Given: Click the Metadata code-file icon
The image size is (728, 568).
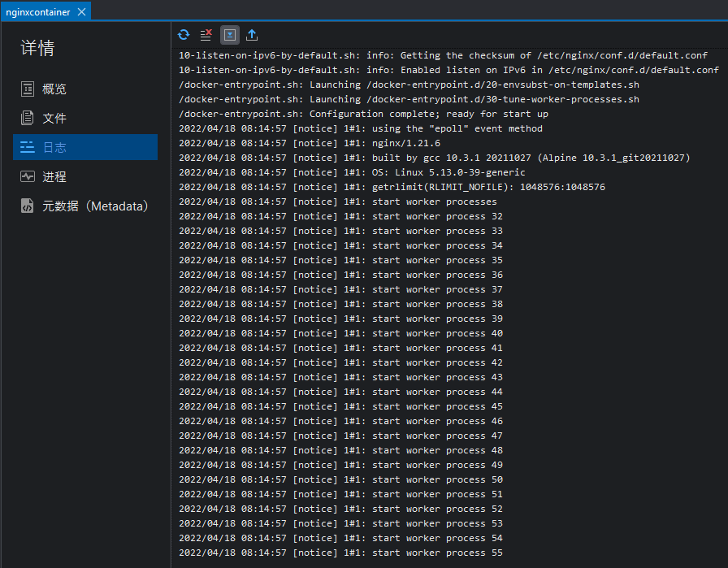Looking at the screenshot, I should click(x=28, y=206).
